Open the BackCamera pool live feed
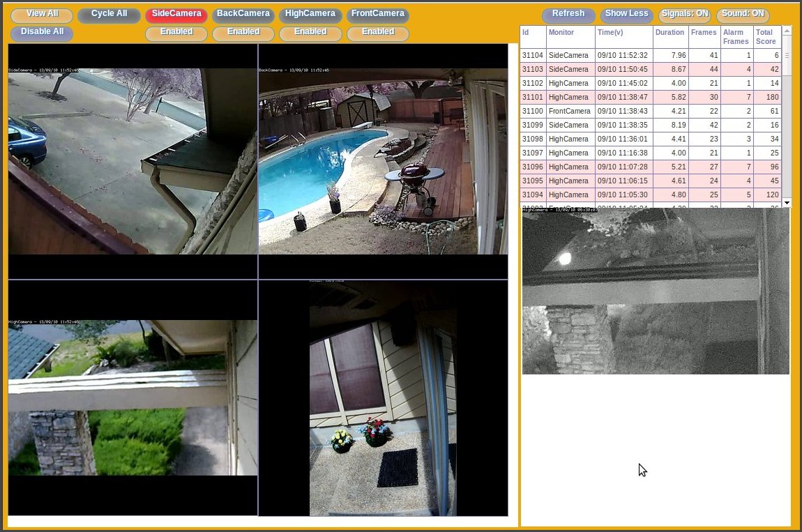802x532 pixels. pos(383,162)
